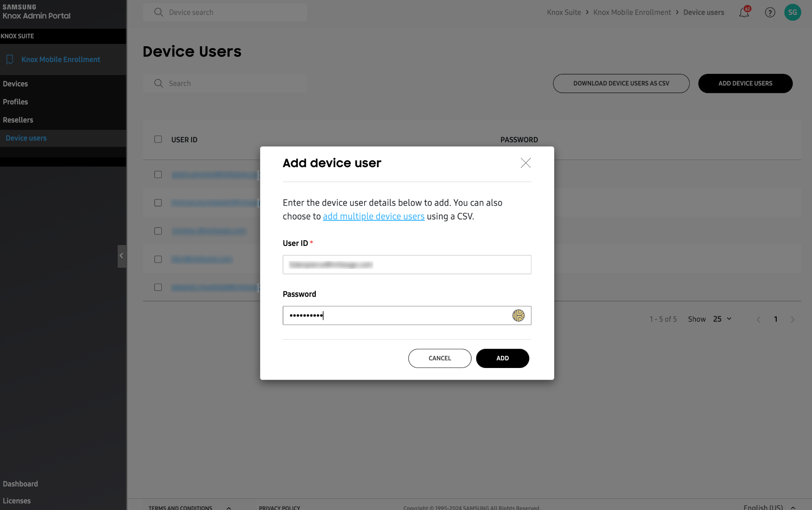Go to the previous page of results
812x510 pixels.
(x=758, y=319)
